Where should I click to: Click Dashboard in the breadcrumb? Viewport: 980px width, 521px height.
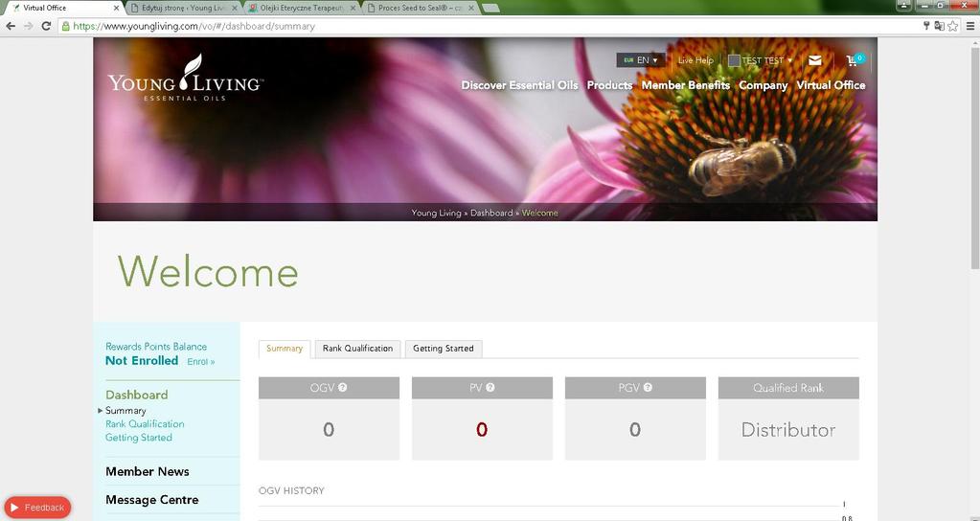pos(491,213)
